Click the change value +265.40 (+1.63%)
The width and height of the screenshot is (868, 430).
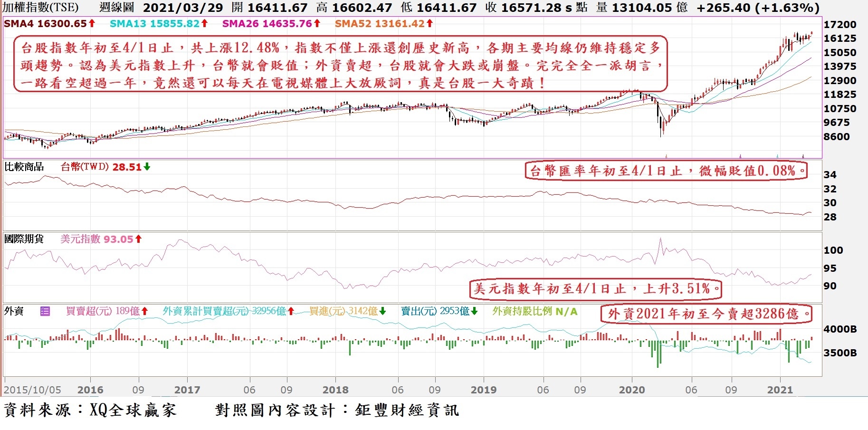[x=758, y=8]
